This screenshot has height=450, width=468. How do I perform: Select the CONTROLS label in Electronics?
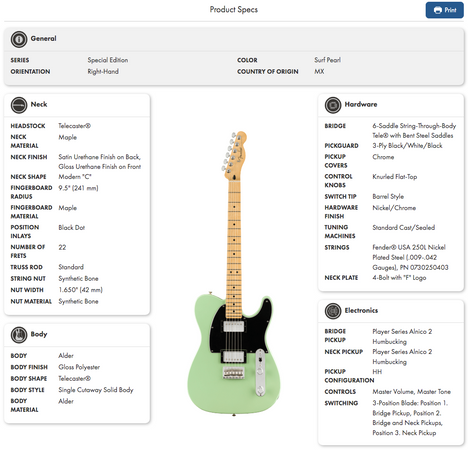click(x=340, y=392)
